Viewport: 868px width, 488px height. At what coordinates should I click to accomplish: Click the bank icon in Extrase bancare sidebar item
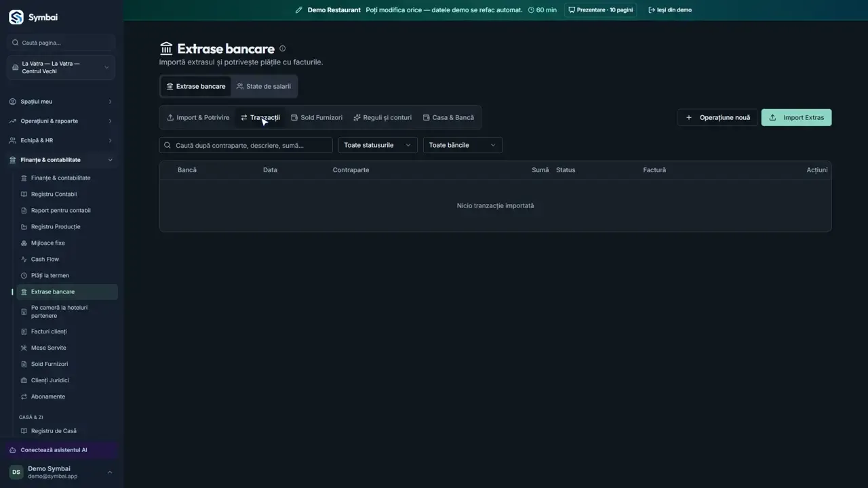point(24,292)
